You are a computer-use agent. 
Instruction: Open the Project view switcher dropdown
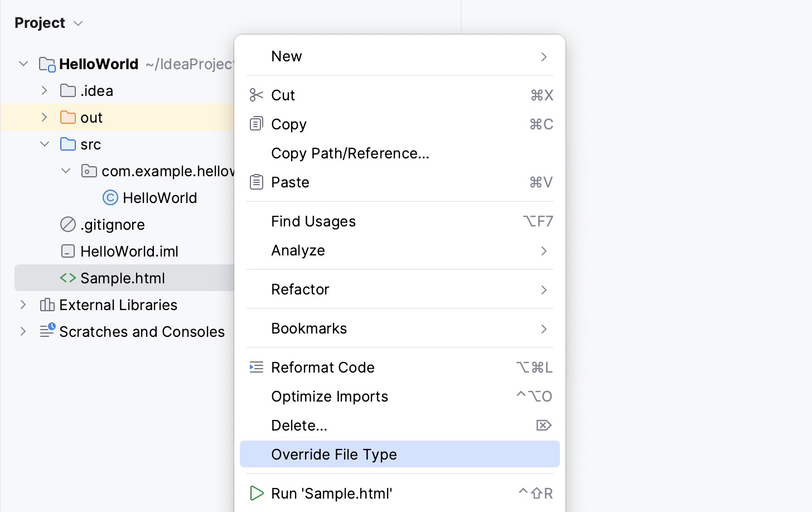78,23
